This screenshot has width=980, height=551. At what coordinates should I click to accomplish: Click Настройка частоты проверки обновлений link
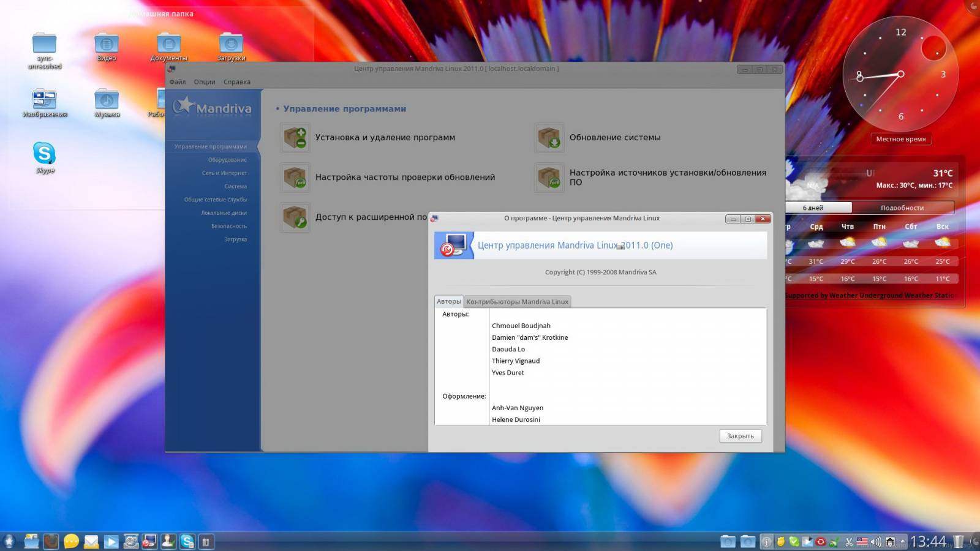(405, 178)
